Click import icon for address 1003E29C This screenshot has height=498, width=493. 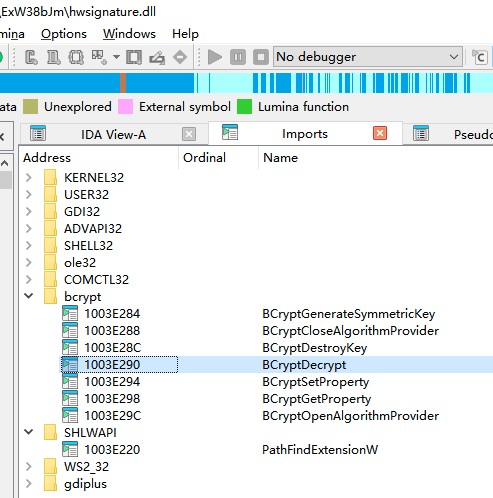[70, 415]
